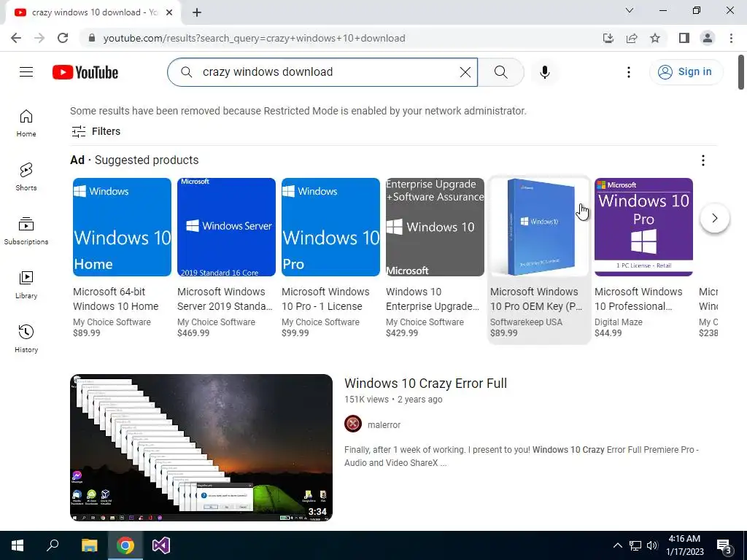747x560 pixels.
Task: Click Microsoft Windows 10 Professional title
Action: click(638, 299)
